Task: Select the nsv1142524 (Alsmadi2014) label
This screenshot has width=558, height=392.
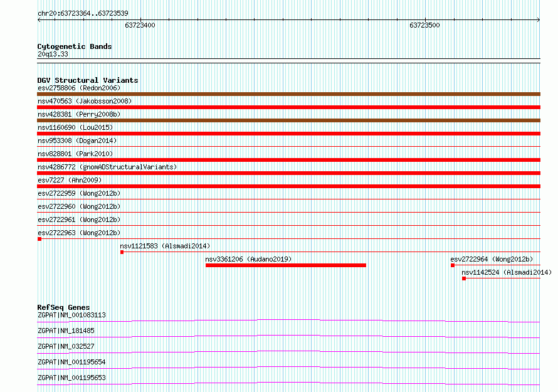Action: point(507,272)
